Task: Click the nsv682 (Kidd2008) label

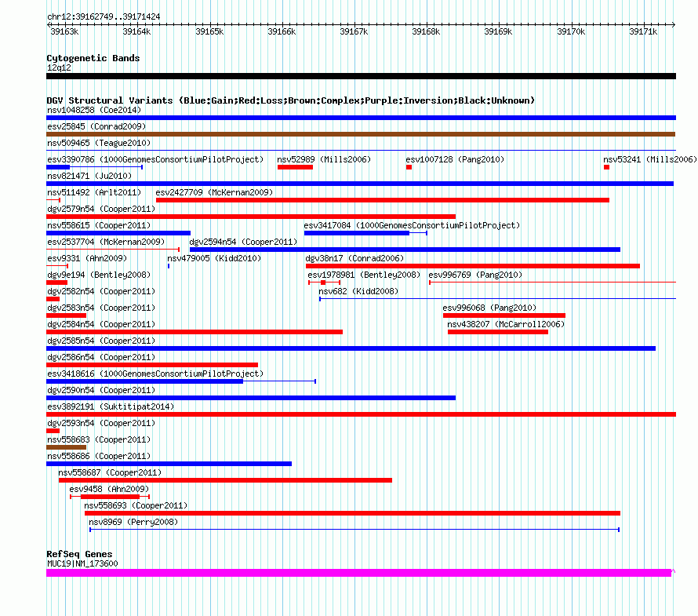Action: click(358, 291)
